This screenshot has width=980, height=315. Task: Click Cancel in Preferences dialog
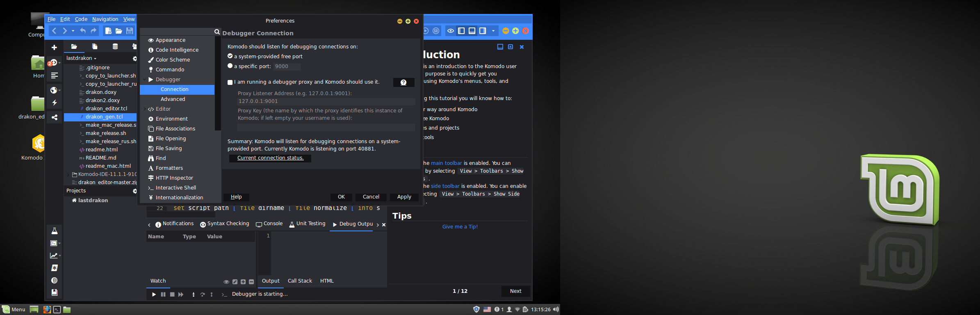(x=371, y=197)
